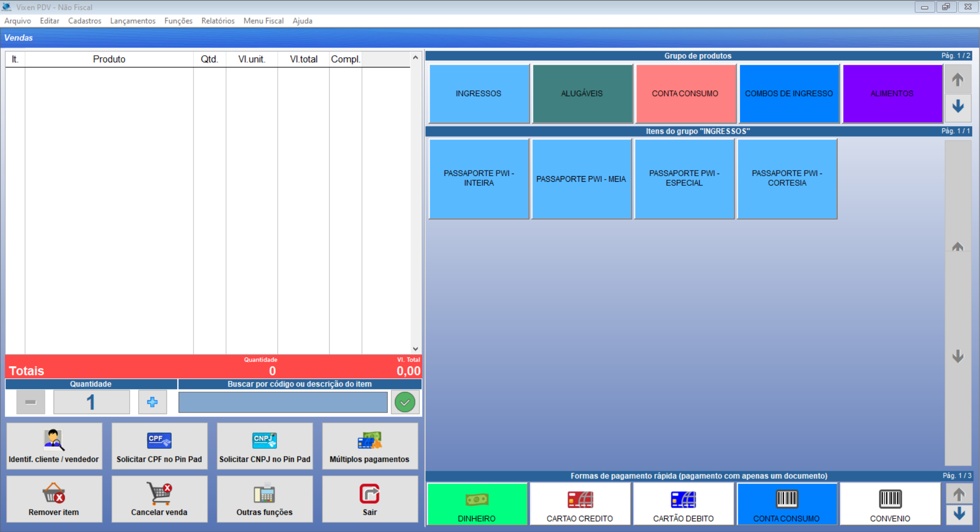The image size is (980, 532).
Task: Click Remover item basket icon
Action: click(54, 494)
